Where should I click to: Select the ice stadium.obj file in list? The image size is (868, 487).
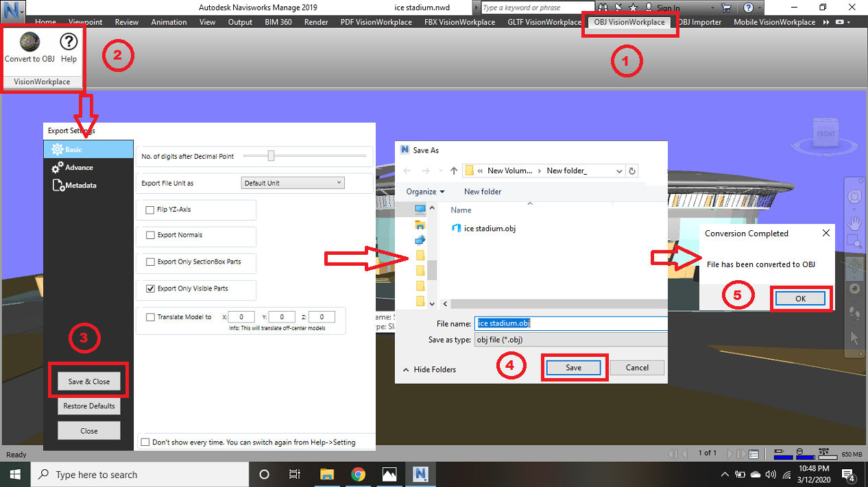click(x=483, y=228)
